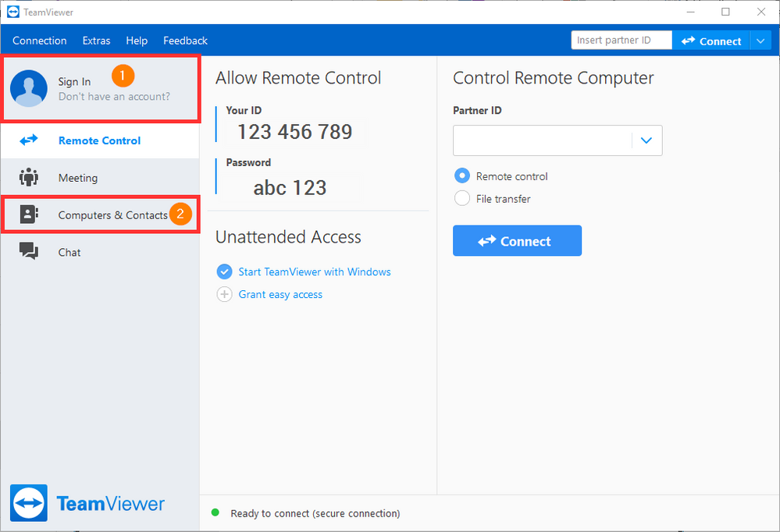Click Your ID number 123 456 789
Screen dimensions: 780x532
coord(294,132)
